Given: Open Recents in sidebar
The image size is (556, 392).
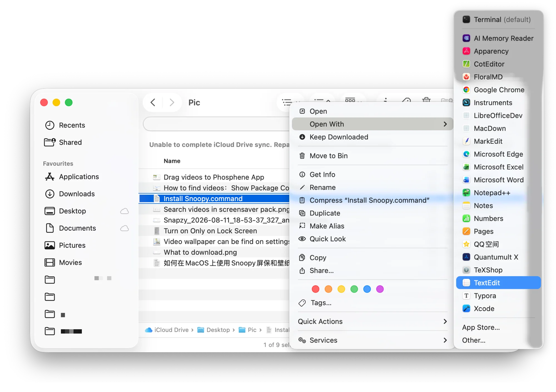Looking at the screenshot, I should [x=86, y=125].
